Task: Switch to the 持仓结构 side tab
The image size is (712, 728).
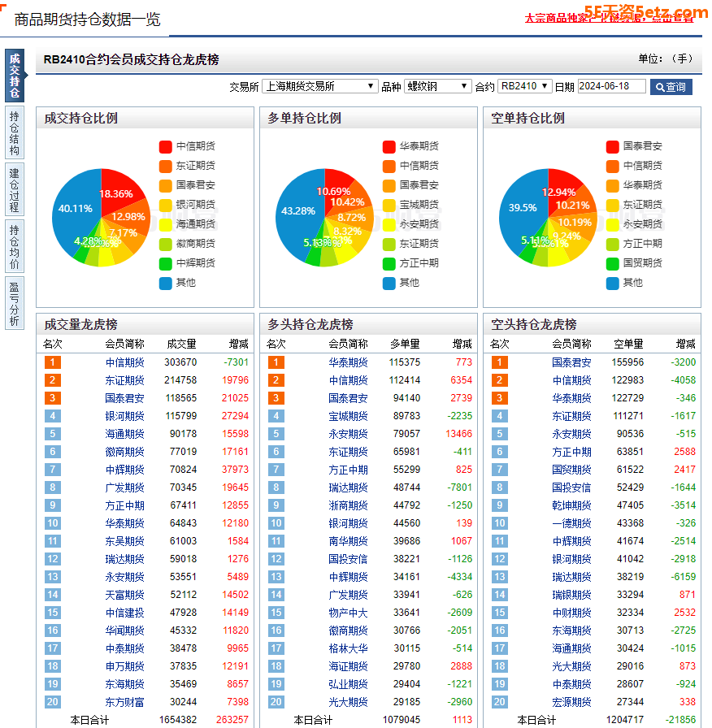Action: pos(15,132)
